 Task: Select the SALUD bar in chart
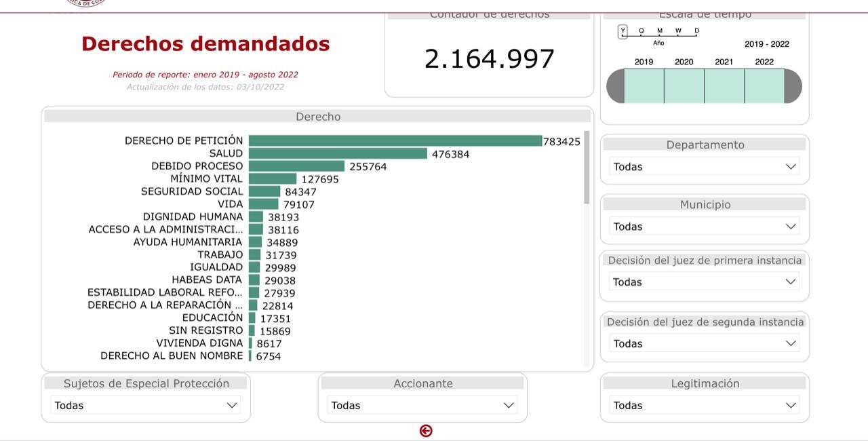[x=338, y=154]
